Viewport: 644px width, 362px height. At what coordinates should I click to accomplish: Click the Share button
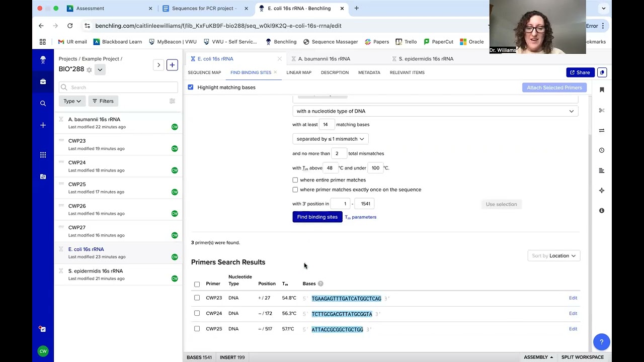point(580,72)
